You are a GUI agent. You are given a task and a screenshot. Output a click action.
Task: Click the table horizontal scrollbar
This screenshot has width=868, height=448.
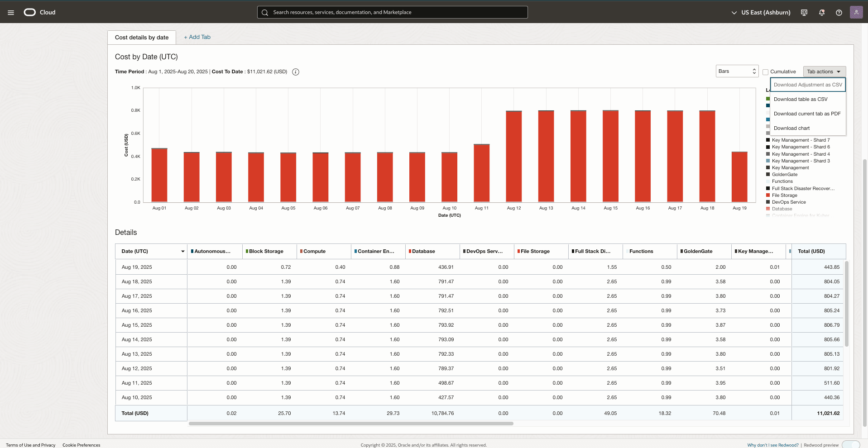tap(351, 424)
